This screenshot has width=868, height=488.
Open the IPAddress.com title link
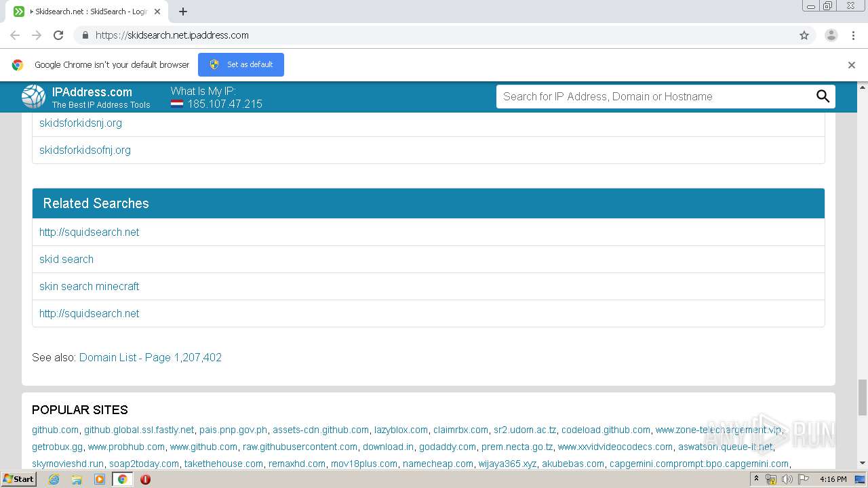92,92
